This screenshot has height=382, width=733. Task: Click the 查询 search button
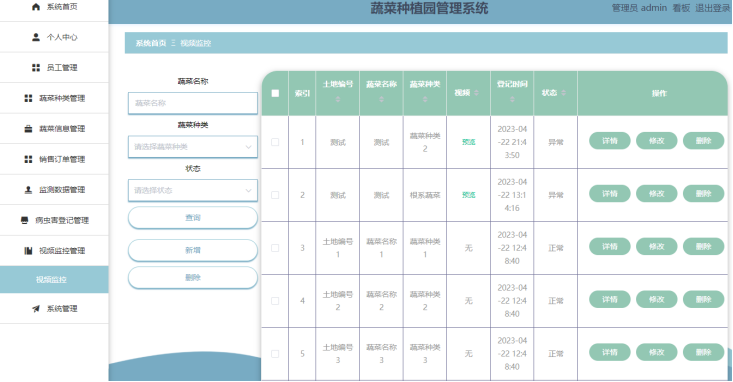[193, 218]
